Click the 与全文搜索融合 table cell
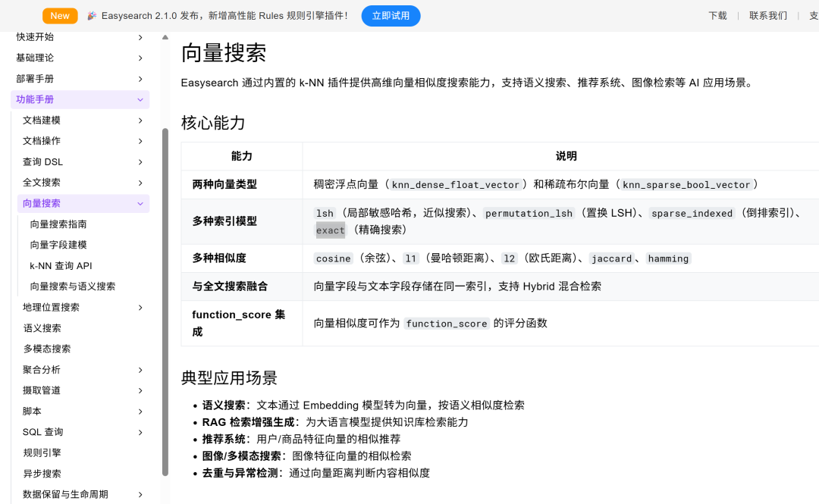 pos(242,286)
